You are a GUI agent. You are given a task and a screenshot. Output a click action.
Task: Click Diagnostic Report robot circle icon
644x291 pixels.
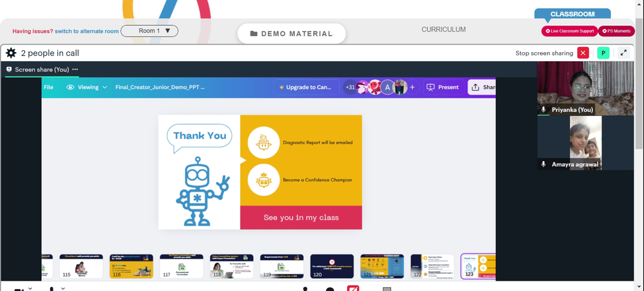pyautogui.click(x=263, y=142)
